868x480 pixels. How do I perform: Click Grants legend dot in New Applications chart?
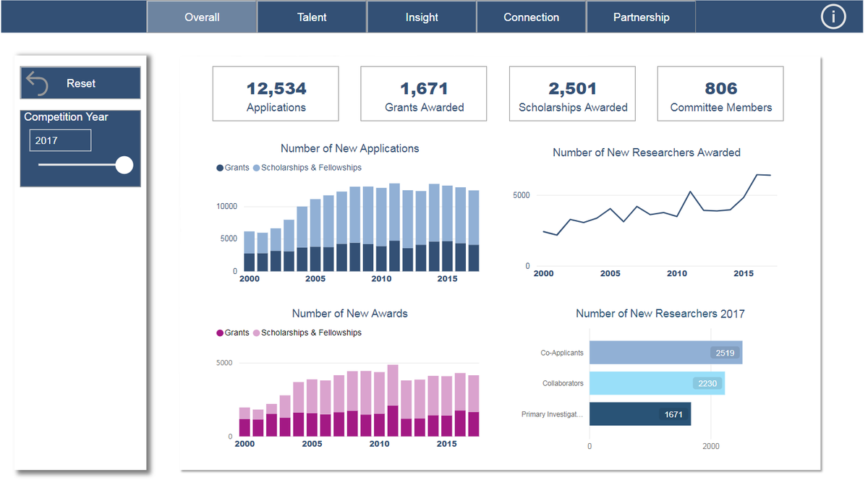click(x=220, y=168)
